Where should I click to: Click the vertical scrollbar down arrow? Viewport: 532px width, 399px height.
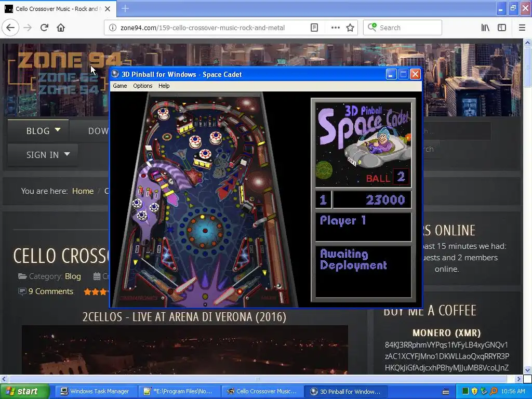click(527, 370)
